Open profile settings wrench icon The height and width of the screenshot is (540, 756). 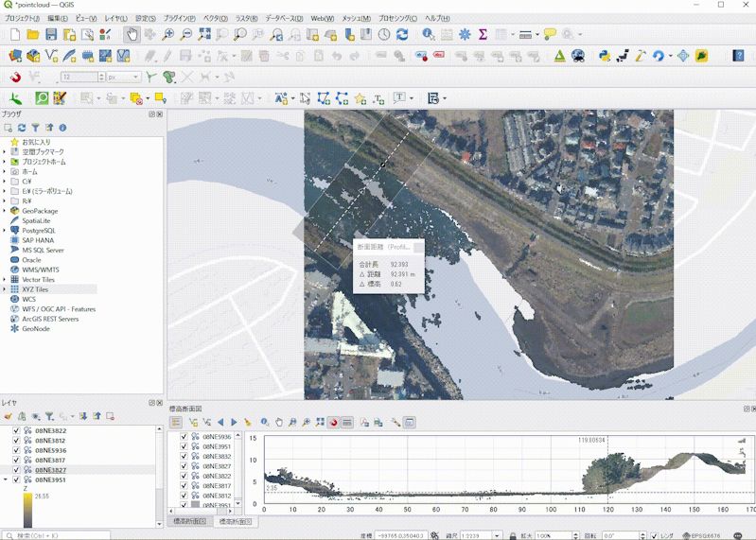396,423
